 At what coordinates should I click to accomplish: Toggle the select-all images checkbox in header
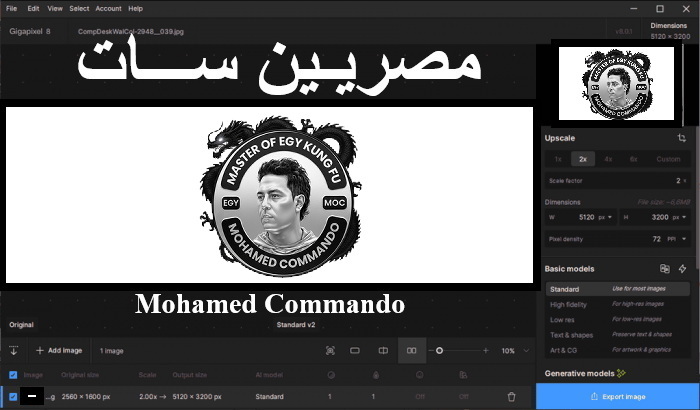click(13, 375)
